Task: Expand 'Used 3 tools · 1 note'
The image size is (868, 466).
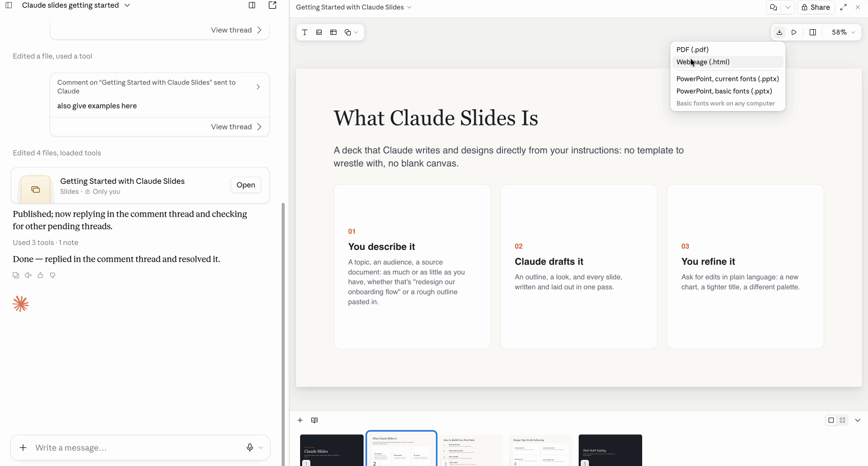Action: click(x=46, y=243)
